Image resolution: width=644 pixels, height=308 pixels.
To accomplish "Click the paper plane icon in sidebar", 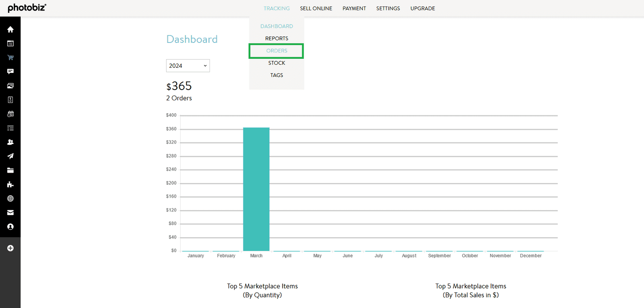I will click(10, 156).
